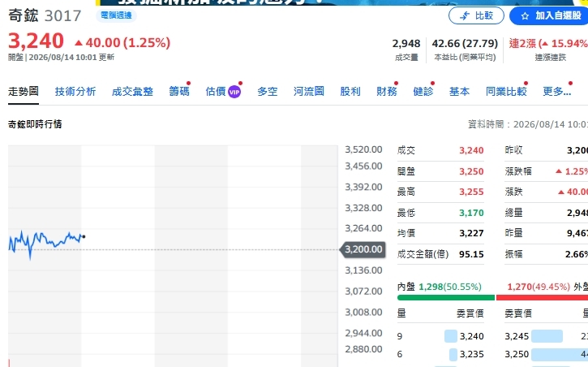Click the 2,948 成交量 figure in header

pos(406,44)
